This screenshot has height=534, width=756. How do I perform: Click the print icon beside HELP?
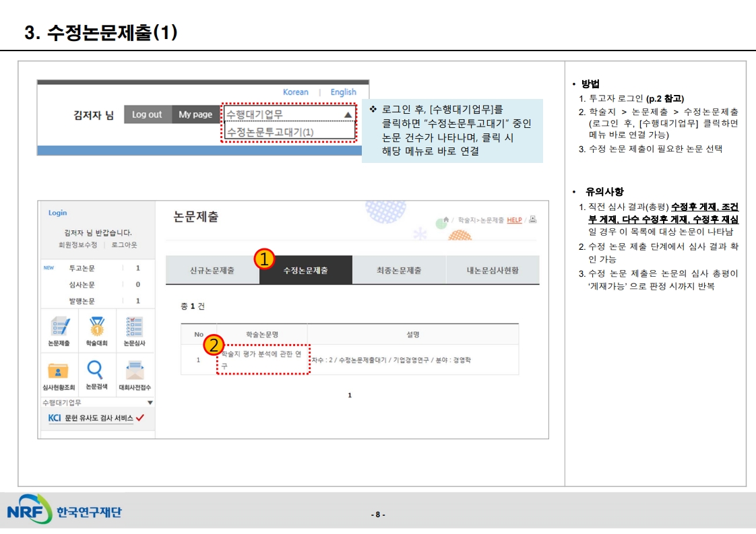coord(533,220)
